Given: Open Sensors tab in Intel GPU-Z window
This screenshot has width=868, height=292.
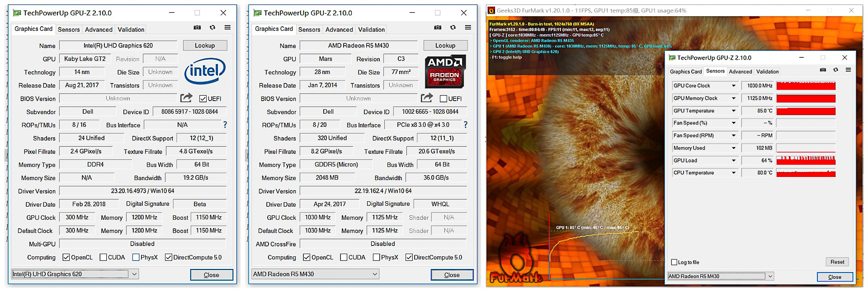Looking at the screenshot, I should pyautogui.click(x=69, y=29).
